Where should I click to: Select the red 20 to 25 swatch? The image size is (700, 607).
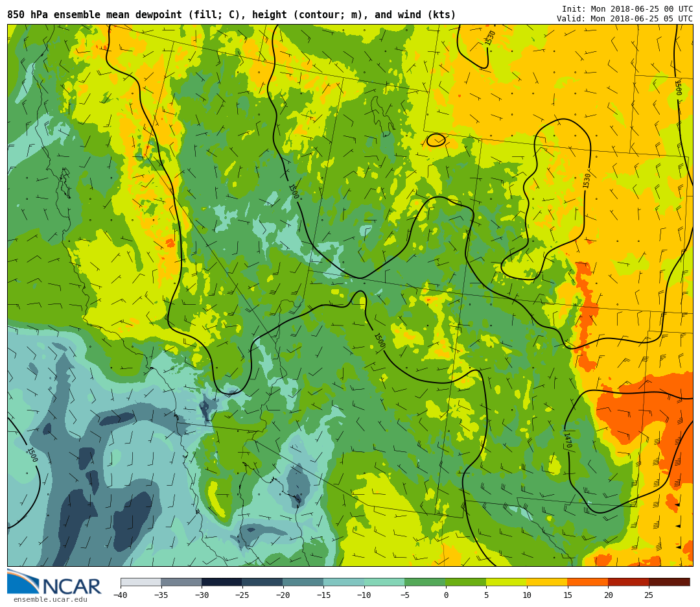[x=628, y=582]
